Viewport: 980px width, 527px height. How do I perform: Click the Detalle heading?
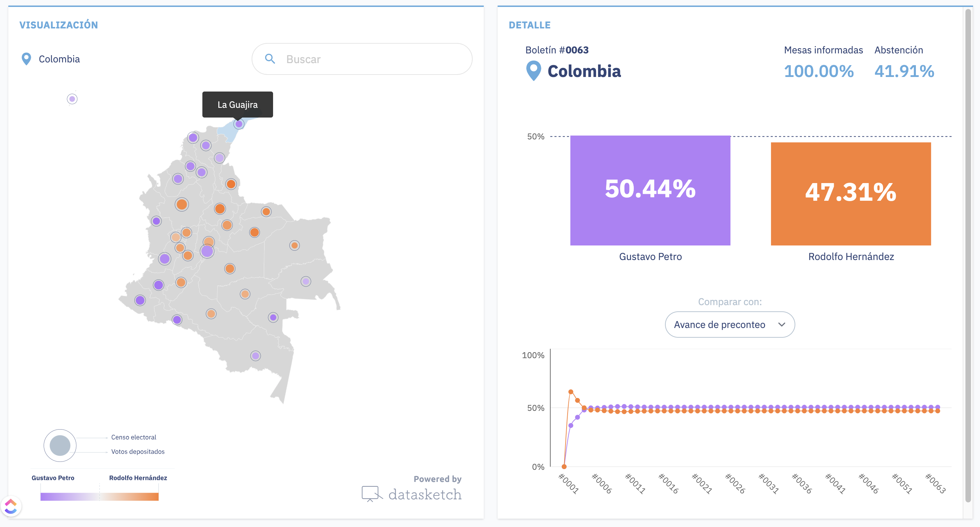pos(530,25)
